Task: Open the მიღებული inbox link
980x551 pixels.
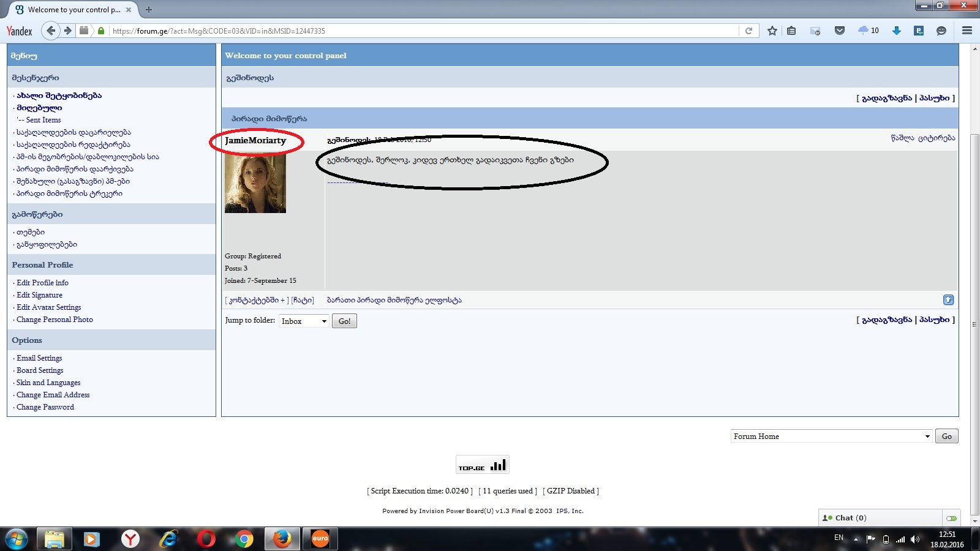Action: click(x=39, y=108)
